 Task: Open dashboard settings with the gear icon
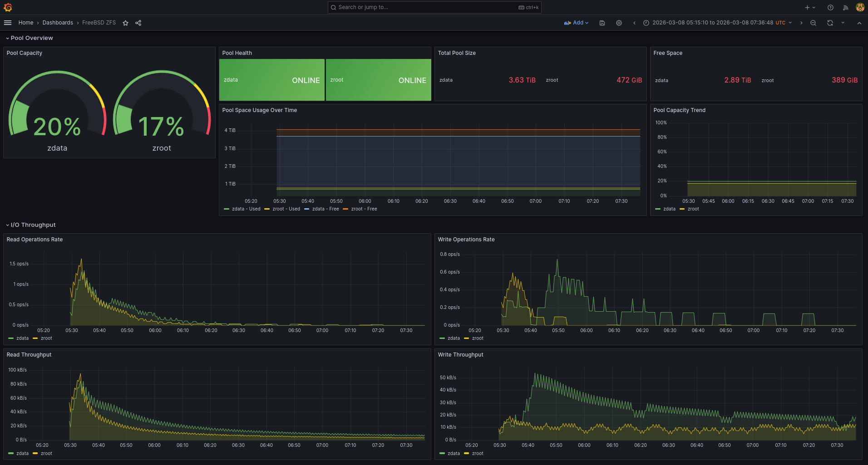(x=619, y=23)
